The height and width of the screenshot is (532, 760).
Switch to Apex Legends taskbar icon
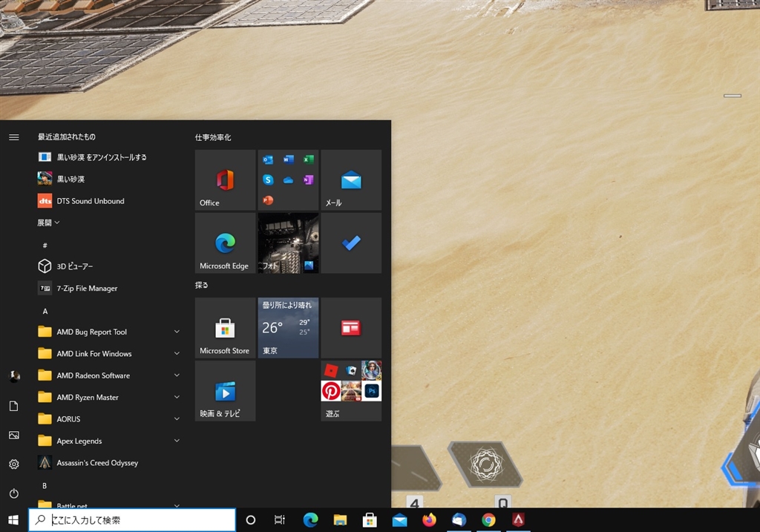click(518, 520)
